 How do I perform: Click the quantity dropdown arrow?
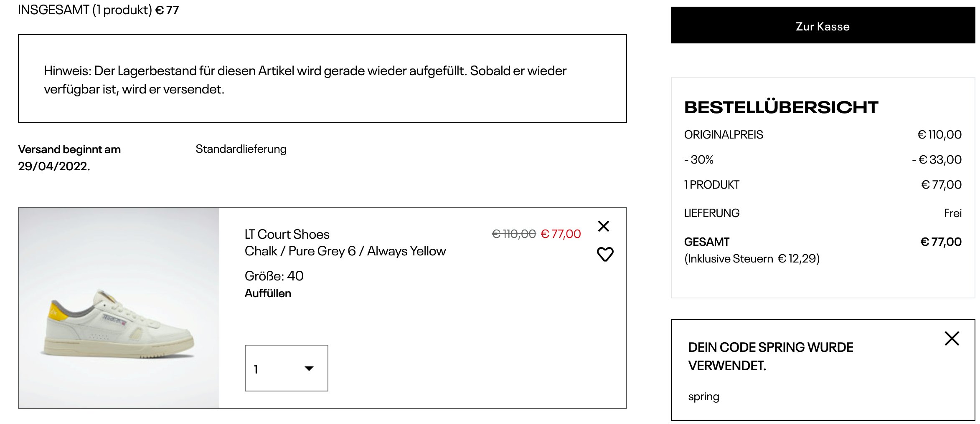[x=309, y=368]
